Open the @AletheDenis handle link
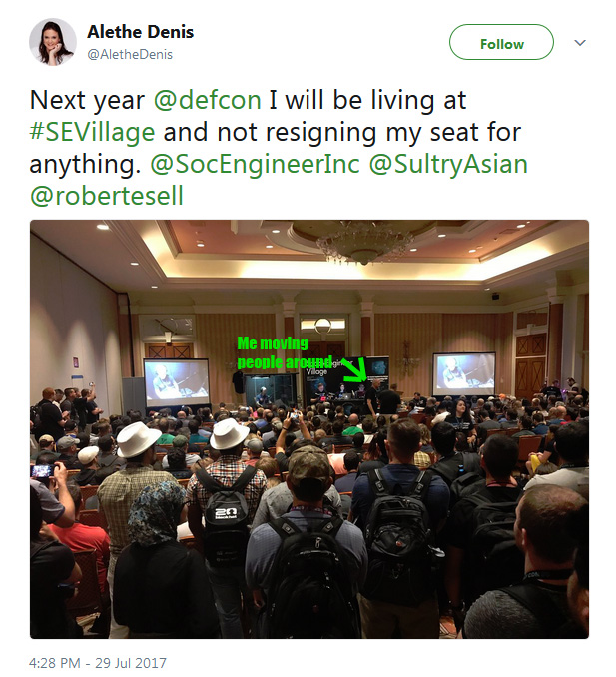The image size is (616, 677). tap(130, 54)
